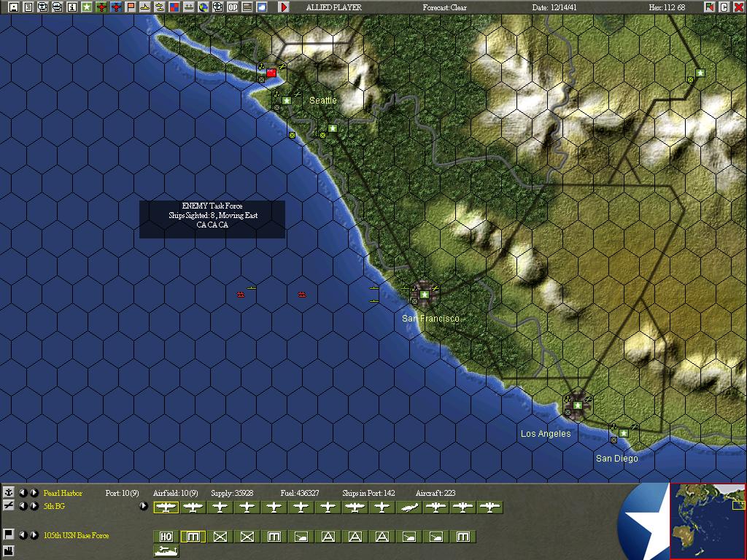Select the highlighted first bomber aircraft icon
The image size is (747, 560).
[166, 507]
